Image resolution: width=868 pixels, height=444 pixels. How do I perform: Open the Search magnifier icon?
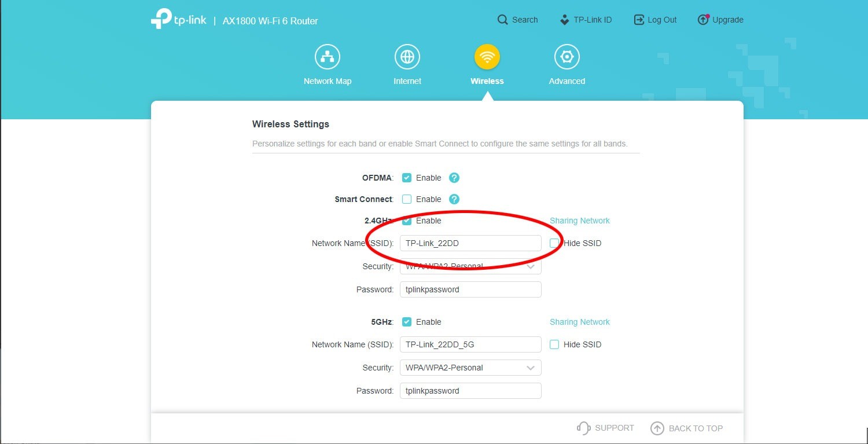[x=502, y=20]
